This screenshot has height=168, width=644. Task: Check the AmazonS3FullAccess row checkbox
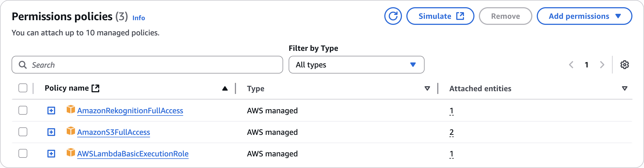(x=23, y=132)
